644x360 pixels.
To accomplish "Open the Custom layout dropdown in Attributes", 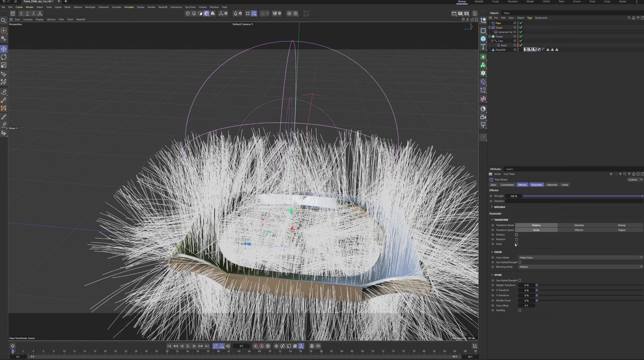I will [x=635, y=180].
